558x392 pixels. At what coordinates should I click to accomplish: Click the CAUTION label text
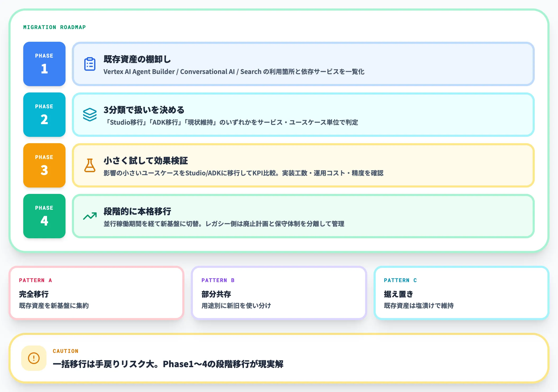click(x=66, y=351)
